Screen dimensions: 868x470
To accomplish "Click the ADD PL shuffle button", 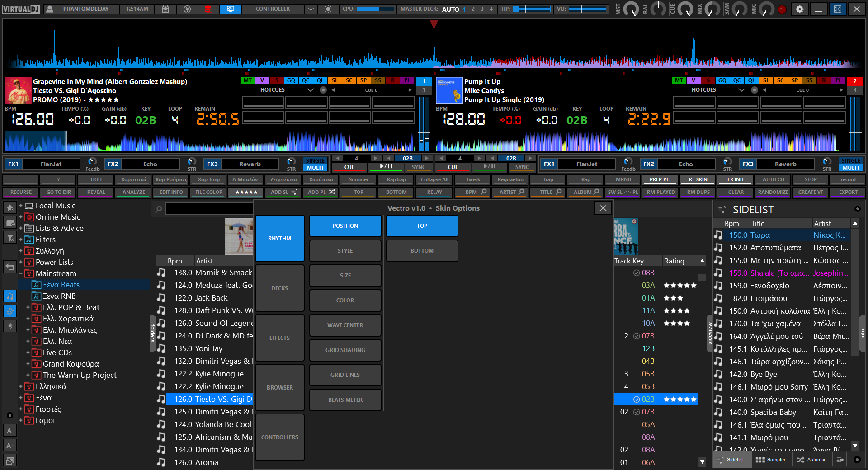I will pos(321,192).
